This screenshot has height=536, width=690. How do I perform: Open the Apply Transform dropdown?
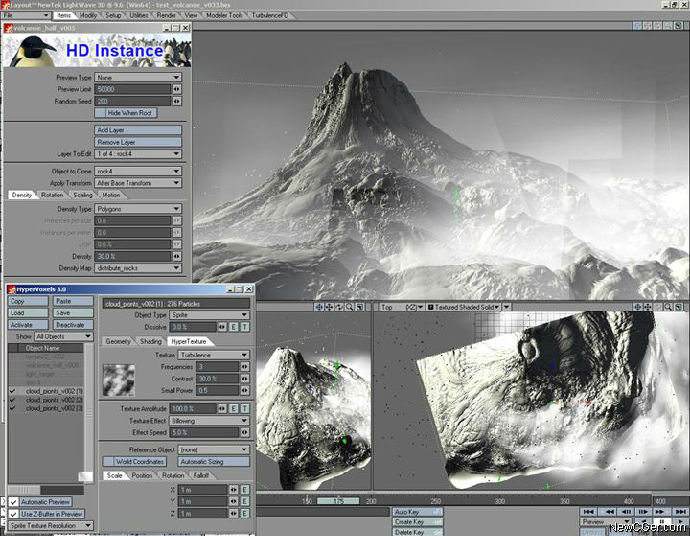pyautogui.click(x=138, y=183)
